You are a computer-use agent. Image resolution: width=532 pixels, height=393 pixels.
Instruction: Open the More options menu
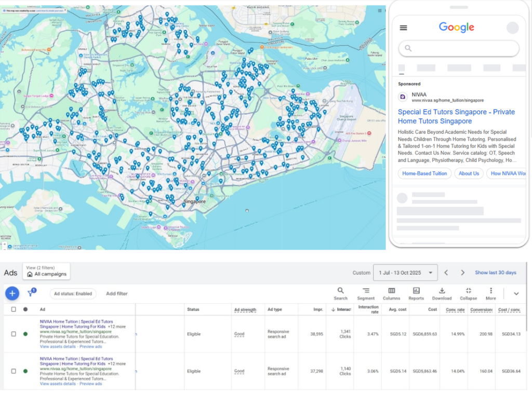[490, 293]
